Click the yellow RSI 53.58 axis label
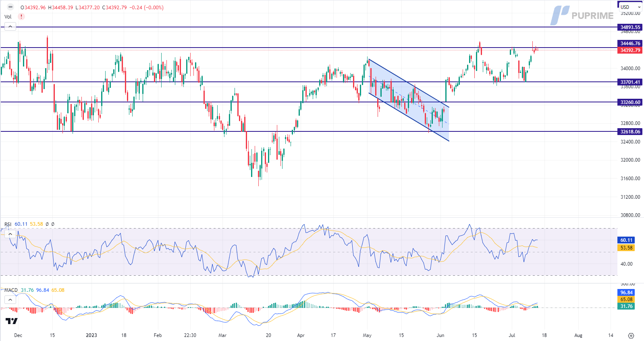The image size is (644, 341). pos(626,248)
